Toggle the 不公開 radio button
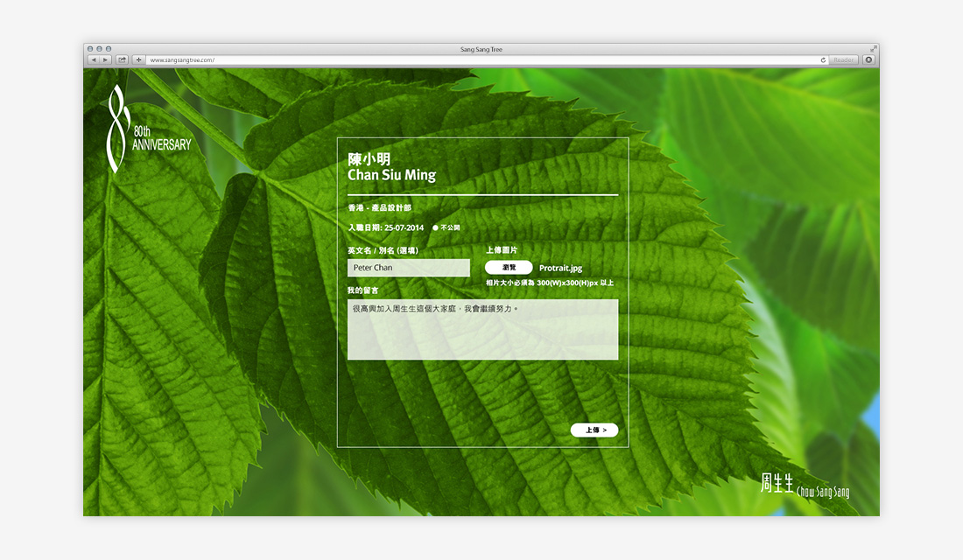 pos(435,227)
